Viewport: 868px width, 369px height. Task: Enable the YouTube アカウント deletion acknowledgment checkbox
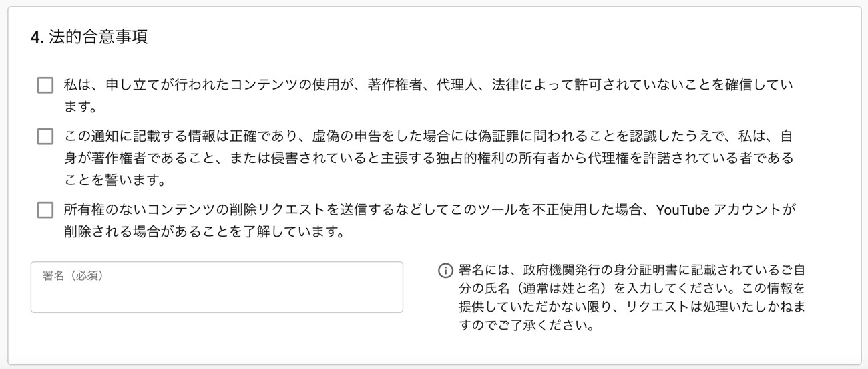[x=45, y=210]
